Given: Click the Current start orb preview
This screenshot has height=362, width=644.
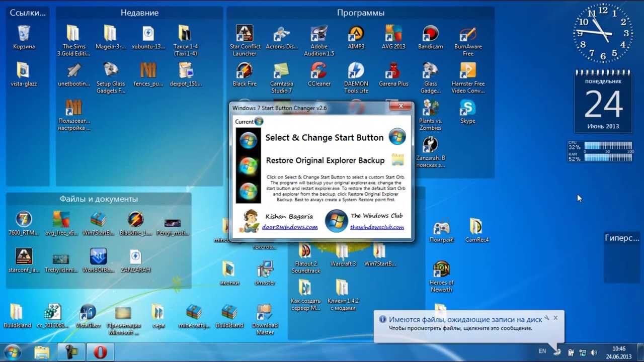Looking at the screenshot, I should (259, 121).
